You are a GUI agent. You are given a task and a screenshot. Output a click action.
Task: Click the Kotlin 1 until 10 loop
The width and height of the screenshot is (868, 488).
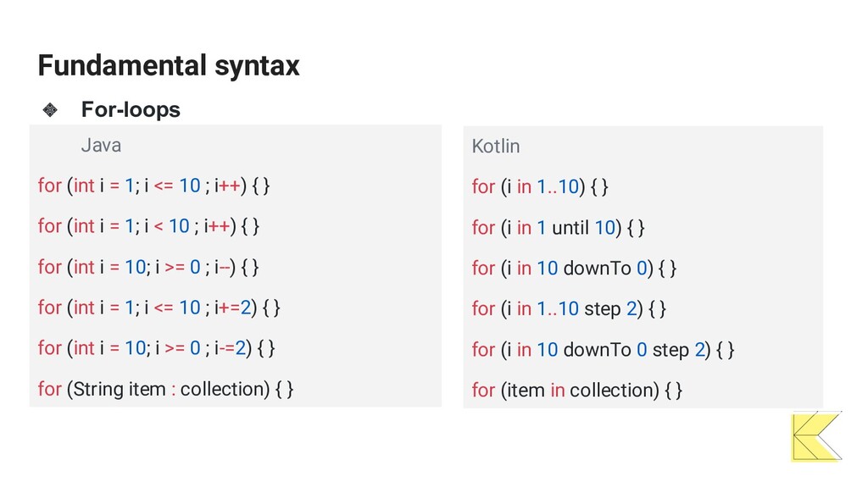(558, 228)
